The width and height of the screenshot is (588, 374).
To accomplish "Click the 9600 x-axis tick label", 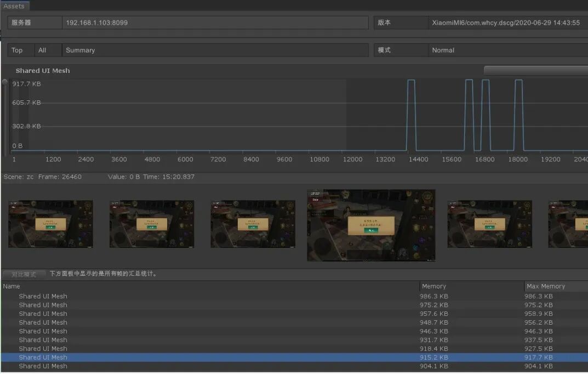I will [x=284, y=160].
